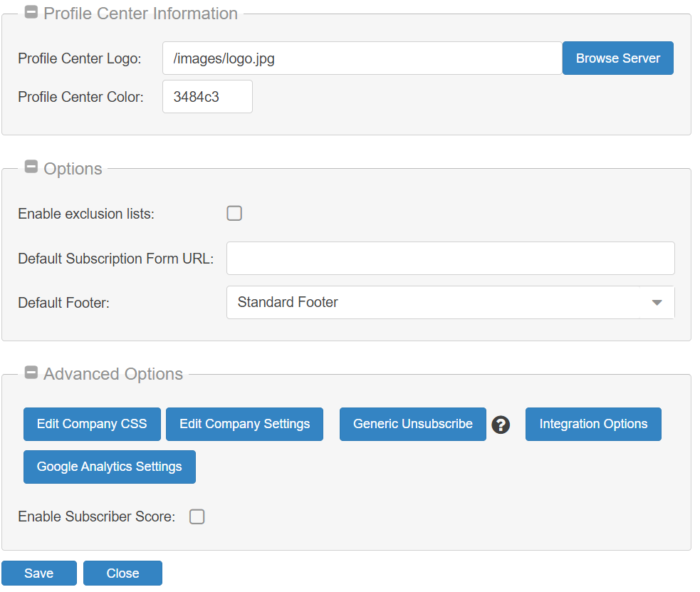Collapse the Options section minus icon

click(x=31, y=167)
